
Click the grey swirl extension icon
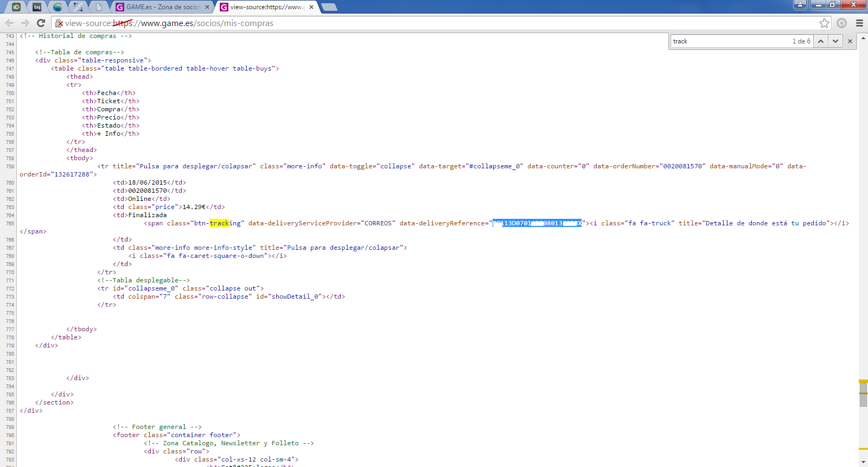[x=841, y=23]
